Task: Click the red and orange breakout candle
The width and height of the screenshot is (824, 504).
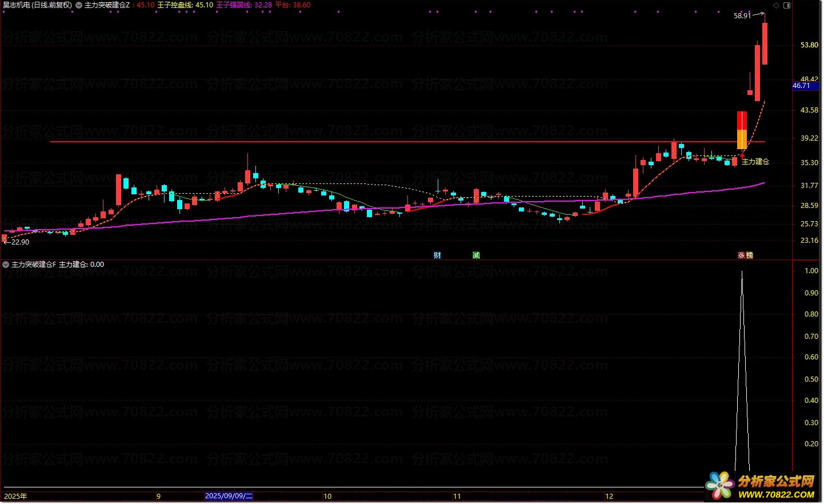Action: (x=742, y=130)
